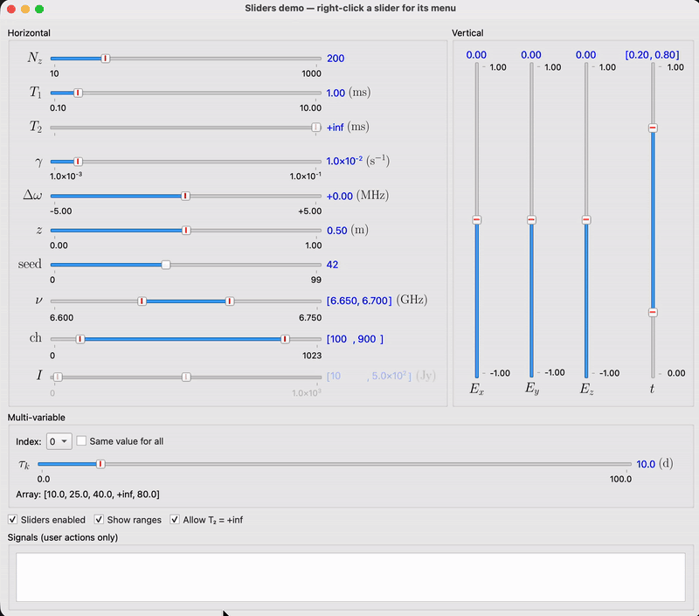Click the T2 slider handle at +inf
699x616 pixels.
[x=316, y=128]
